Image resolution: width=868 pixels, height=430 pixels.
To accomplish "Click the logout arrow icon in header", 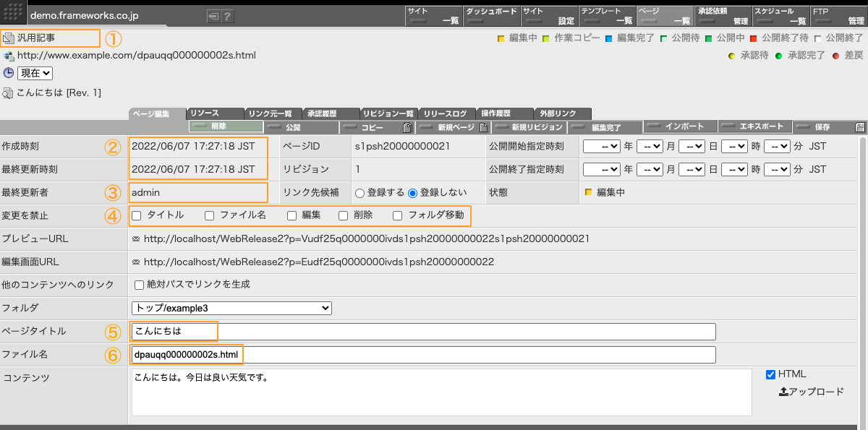I will [213, 16].
